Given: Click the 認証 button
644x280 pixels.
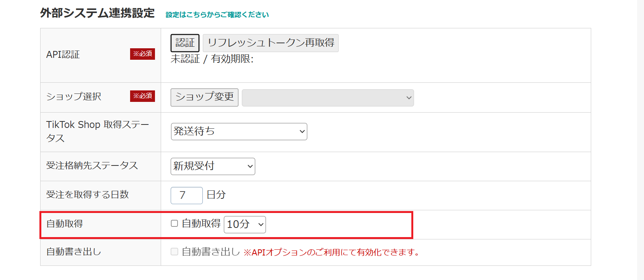Looking at the screenshot, I should click(x=185, y=43).
